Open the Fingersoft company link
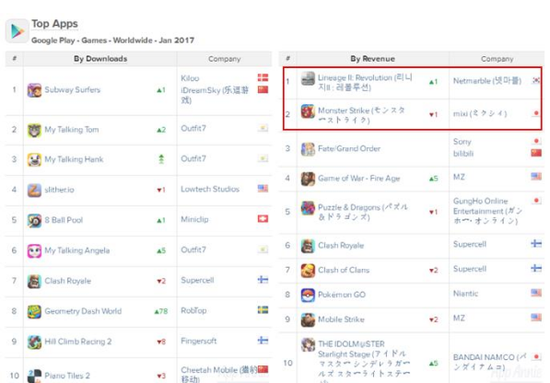This screenshot has width=550, height=383. pyautogui.click(x=199, y=341)
